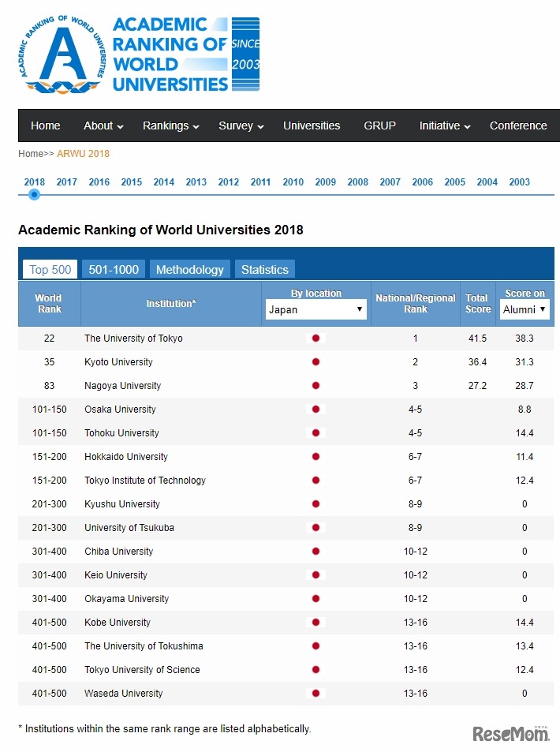Click world rank 83 cell
Viewport: 560px width, 752px height.
(x=49, y=386)
